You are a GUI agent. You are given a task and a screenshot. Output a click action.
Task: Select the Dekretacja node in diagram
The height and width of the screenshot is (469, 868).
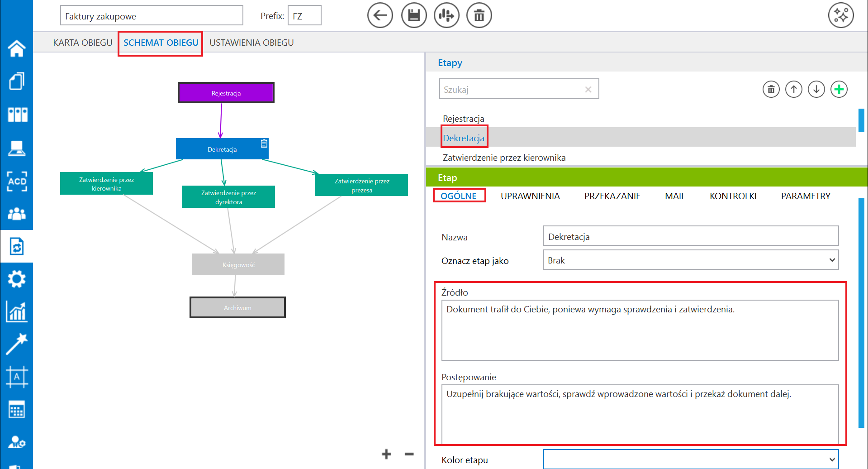click(x=222, y=149)
